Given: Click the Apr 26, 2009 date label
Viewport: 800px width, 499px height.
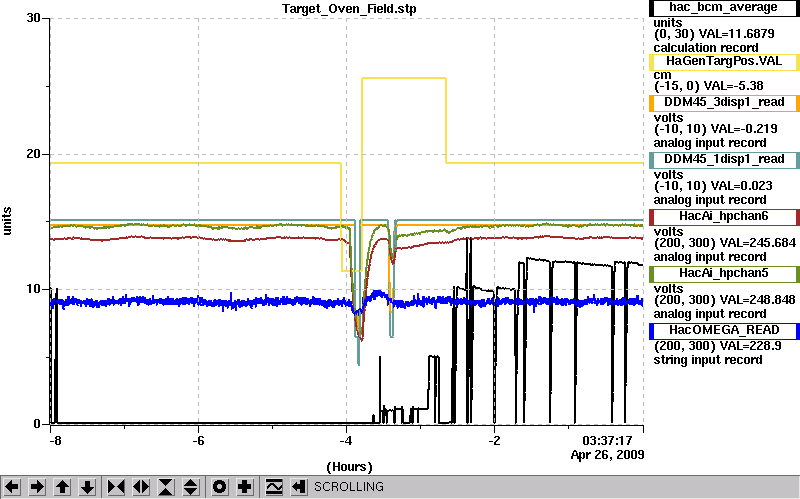Looking at the screenshot, I should (607, 455).
